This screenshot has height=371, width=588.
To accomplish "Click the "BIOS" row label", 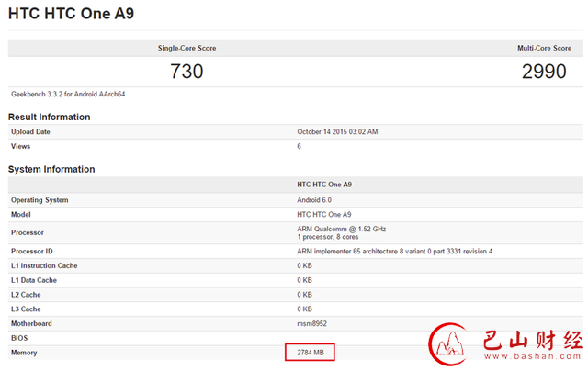I will pyautogui.click(x=19, y=338).
